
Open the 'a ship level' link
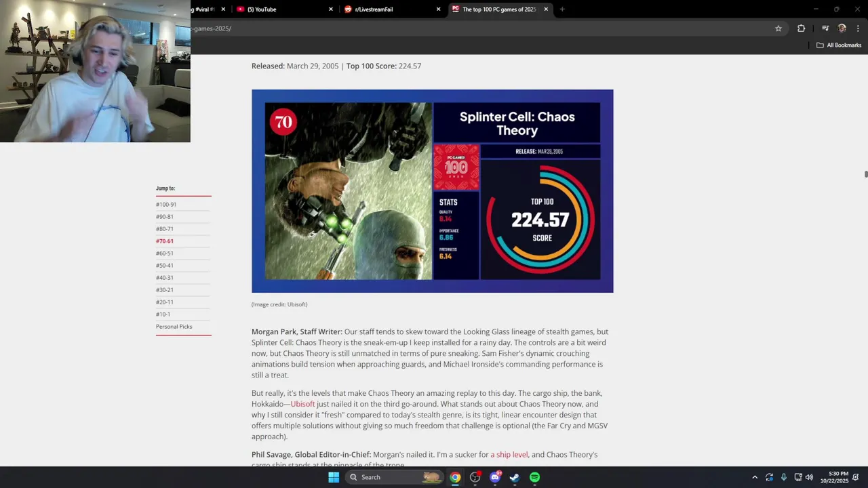(x=509, y=455)
